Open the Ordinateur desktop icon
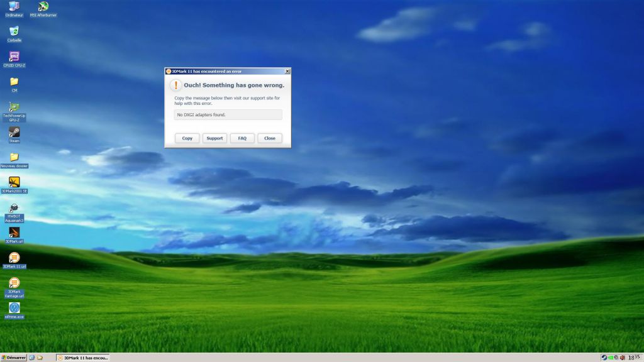The image size is (644, 362). pyautogui.click(x=14, y=9)
